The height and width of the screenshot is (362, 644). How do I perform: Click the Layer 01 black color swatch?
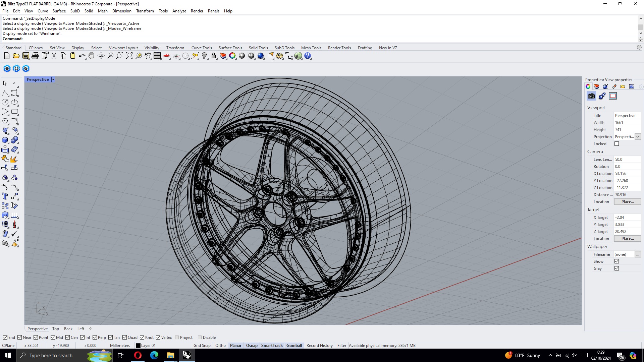(x=138, y=346)
